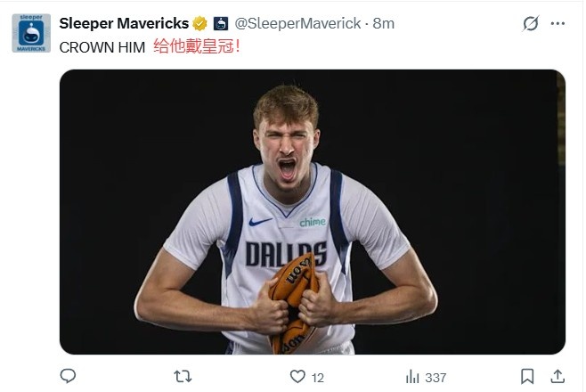The image size is (586, 392).
Task: Click the "CROWN HIM" tweet text
Action: 102,47
